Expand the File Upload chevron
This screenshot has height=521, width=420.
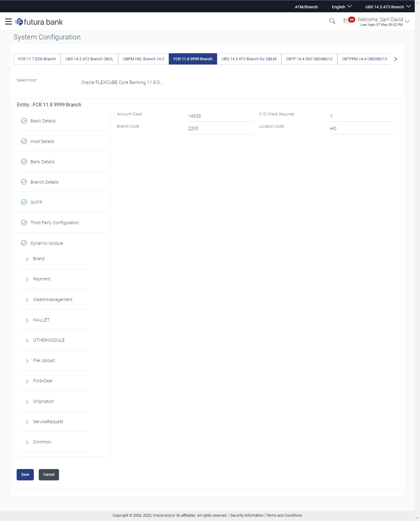coord(27,361)
